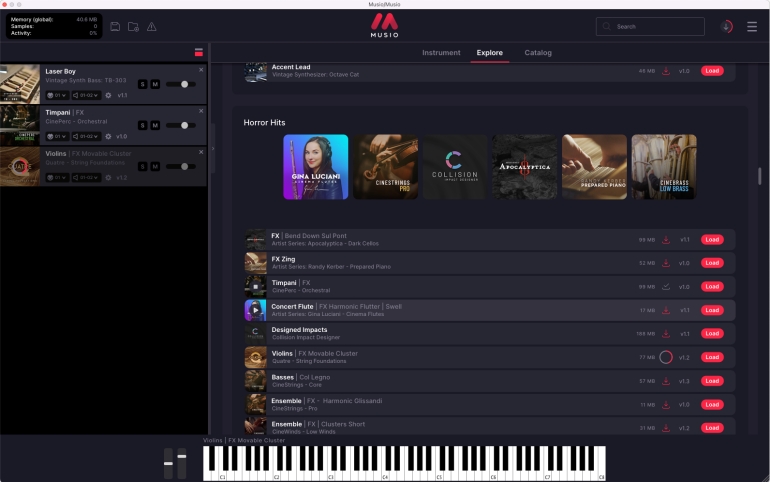Screen dimensions: 770x482
Task: Stop the Timpani FX preview
Action: click(x=255, y=287)
